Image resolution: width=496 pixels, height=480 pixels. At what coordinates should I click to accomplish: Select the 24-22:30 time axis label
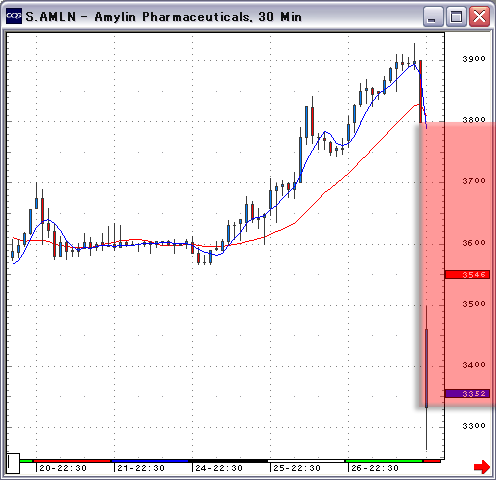point(219,468)
